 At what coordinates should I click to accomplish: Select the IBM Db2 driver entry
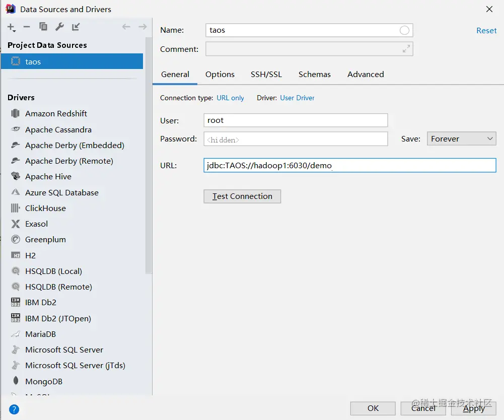pos(40,302)
